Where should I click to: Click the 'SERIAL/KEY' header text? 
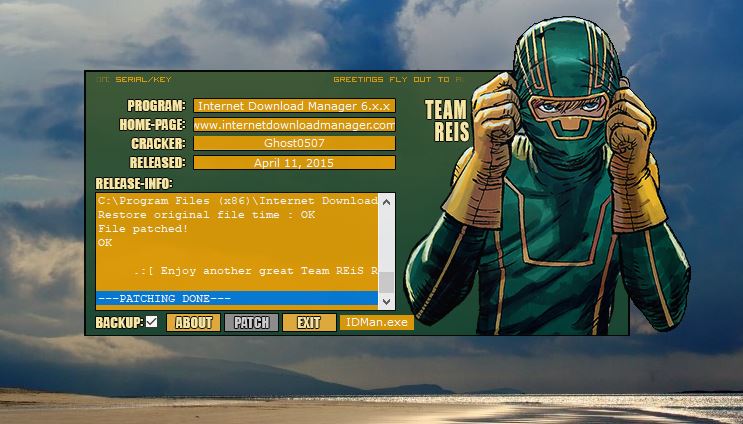143,79
